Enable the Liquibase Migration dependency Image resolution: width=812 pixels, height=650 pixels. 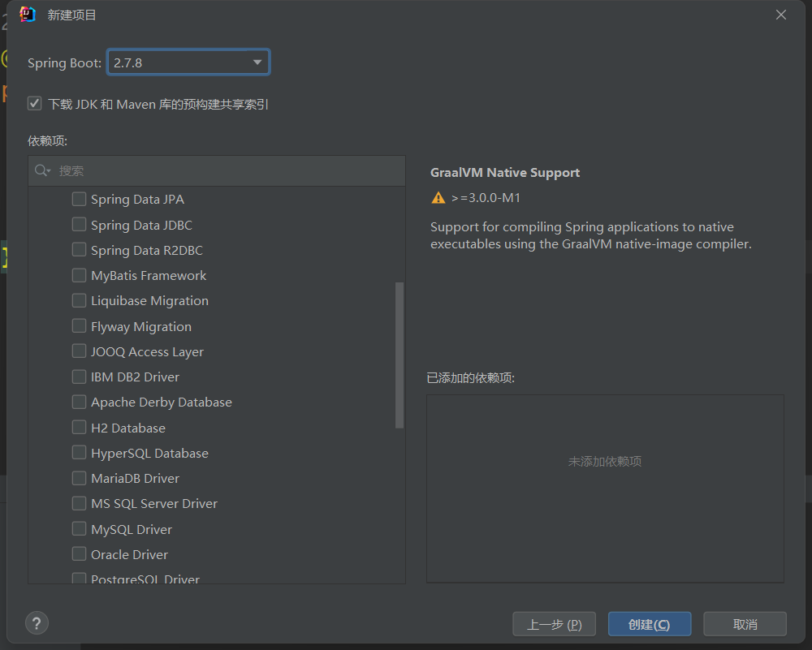click(x=79, y=300)
